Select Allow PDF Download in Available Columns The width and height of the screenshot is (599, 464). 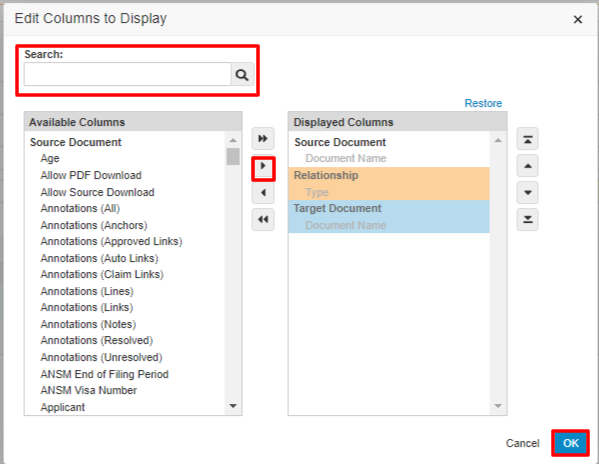point(91,175)
